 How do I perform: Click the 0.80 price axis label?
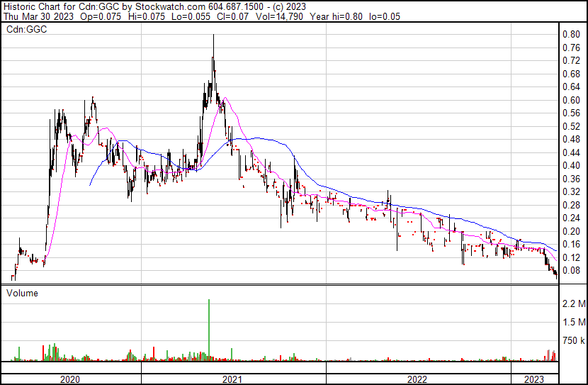click(x=571, y=34)
